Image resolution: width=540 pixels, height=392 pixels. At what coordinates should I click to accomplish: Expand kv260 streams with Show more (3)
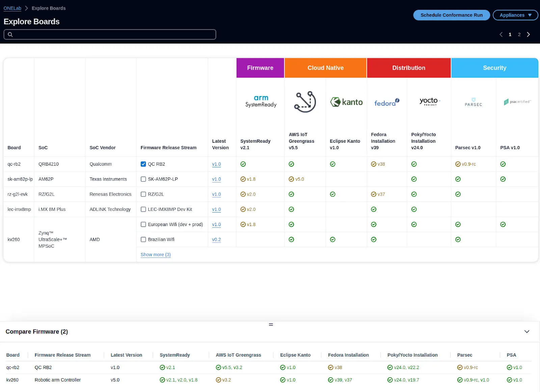[156, 255]
